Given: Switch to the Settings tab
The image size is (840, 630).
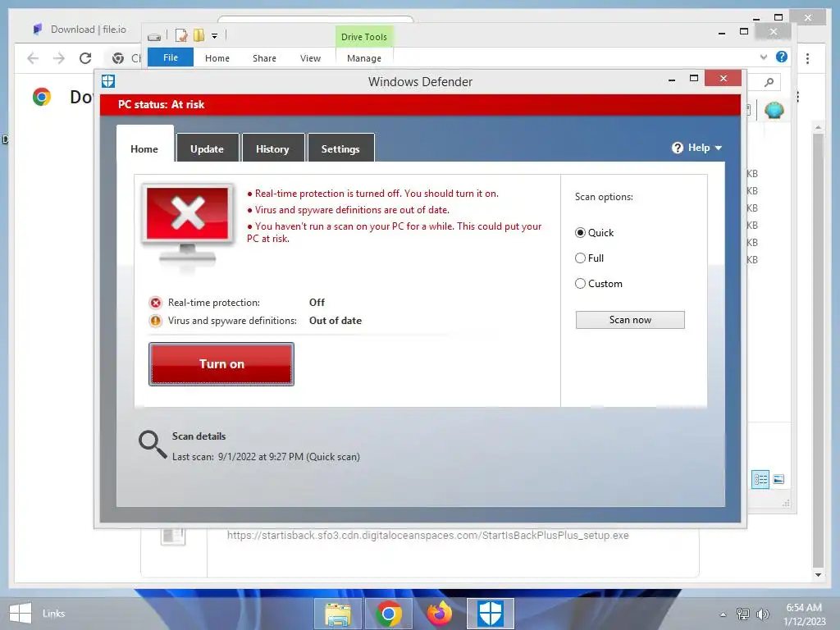Looking at the screenshot, I should click(340, 148).
